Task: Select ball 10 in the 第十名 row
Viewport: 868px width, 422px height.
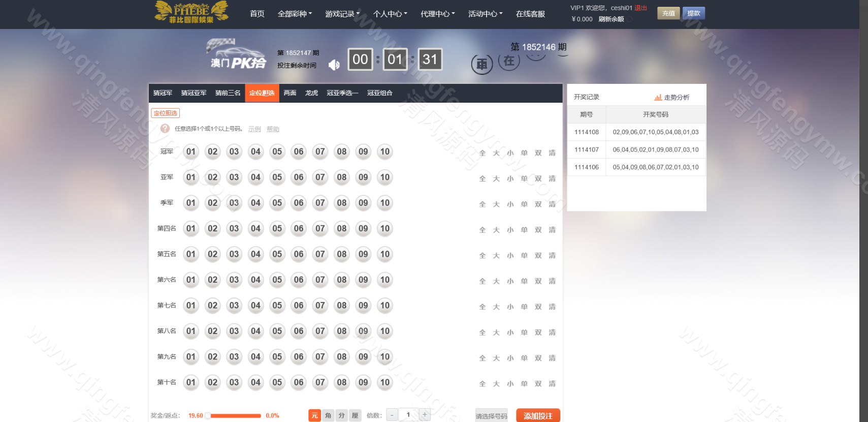Action: click(x=385, y=382)
